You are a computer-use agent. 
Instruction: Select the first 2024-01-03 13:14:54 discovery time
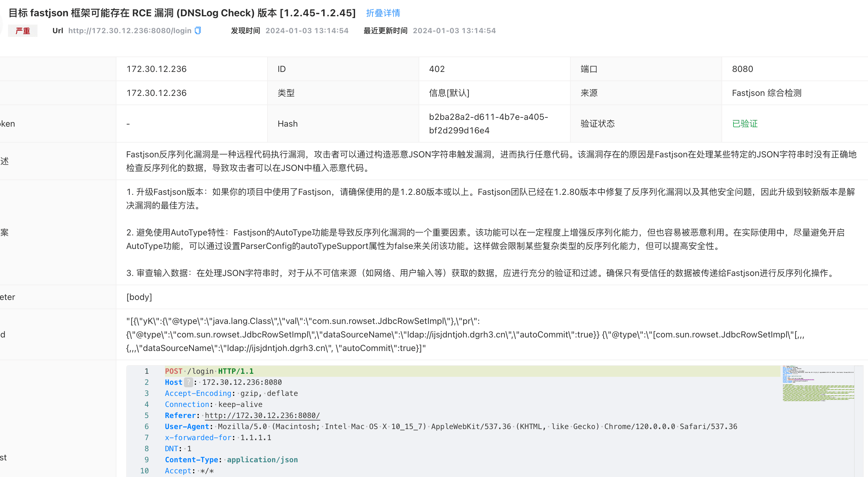click(x=307, y=31)
